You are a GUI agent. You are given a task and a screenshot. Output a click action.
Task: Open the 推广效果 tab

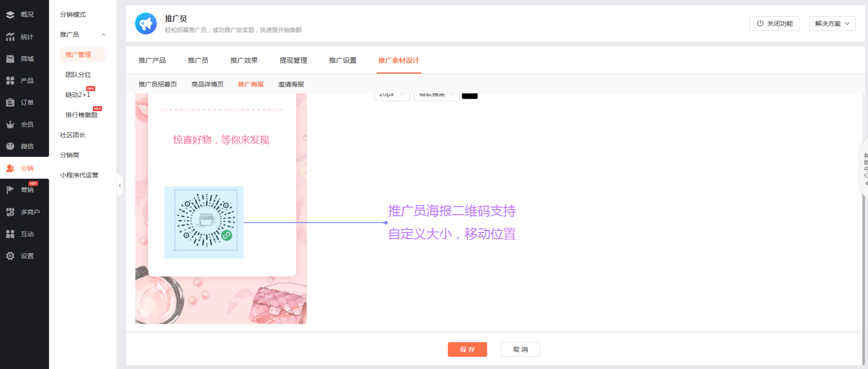point(244,60)
